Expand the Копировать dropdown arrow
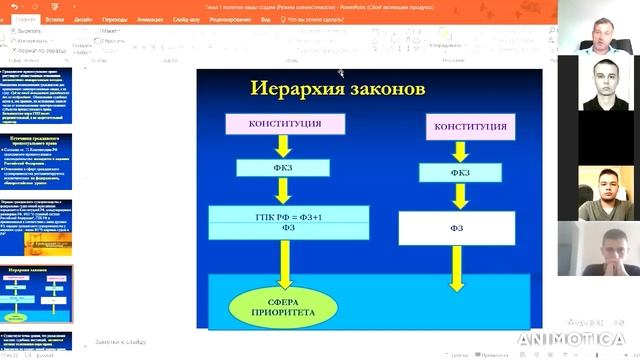Screen dimensions: 640x360 (x=52, y=41)
